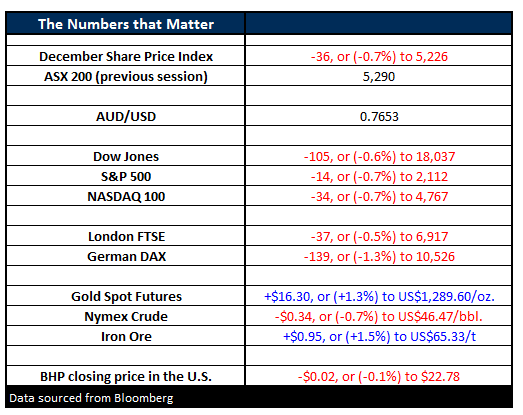Click 'The Numbers that Matter' header

126,24
